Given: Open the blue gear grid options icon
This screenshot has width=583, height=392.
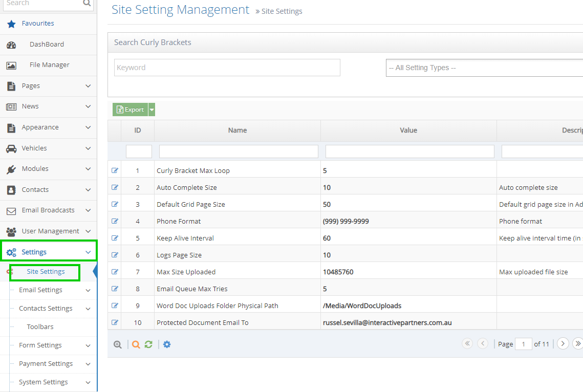Looking at the screenshot, I should point(167,344).
